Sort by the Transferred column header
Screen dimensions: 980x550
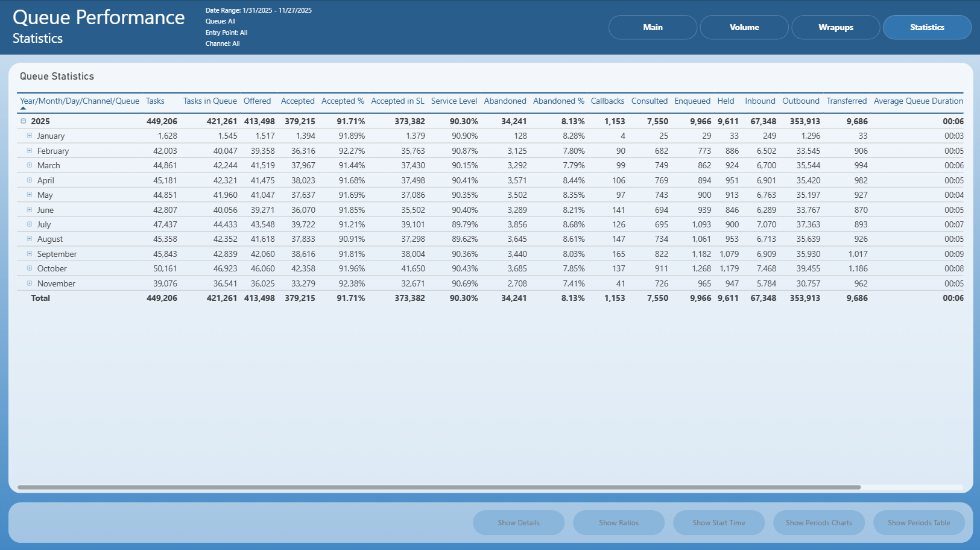click(847, 101)
